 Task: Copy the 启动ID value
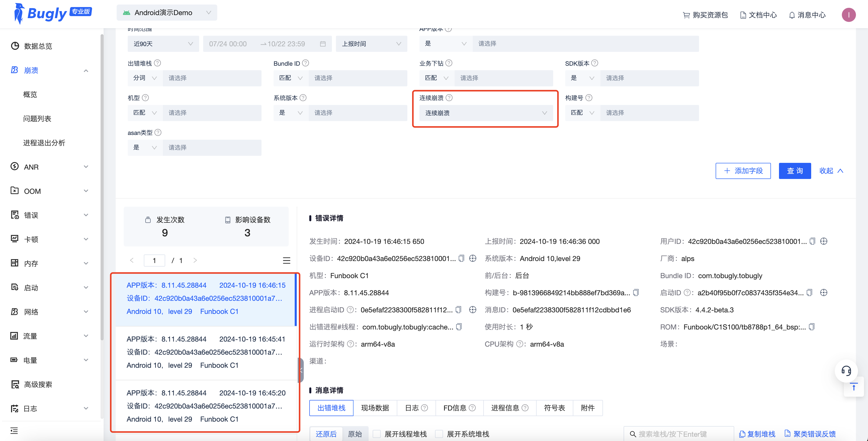click(x=810, y=292)
